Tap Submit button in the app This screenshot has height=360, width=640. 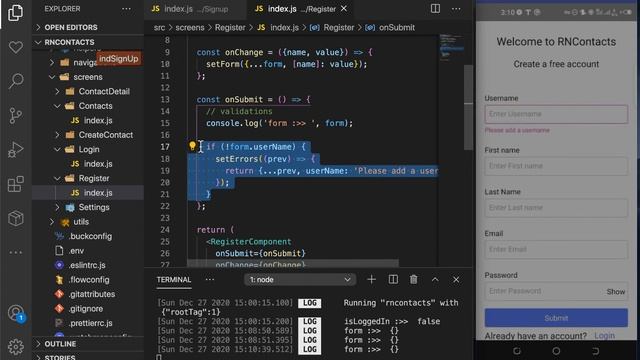pyautogui.click(x=556, y=318)
